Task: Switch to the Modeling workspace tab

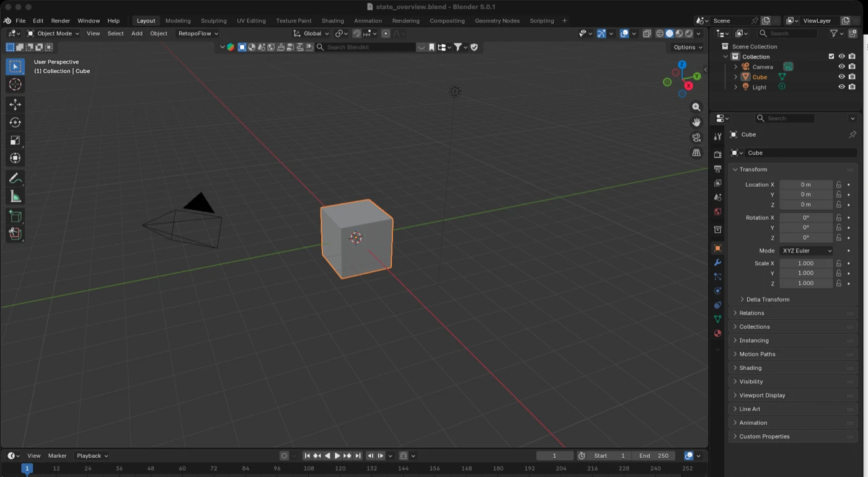Action: point(178,20)
